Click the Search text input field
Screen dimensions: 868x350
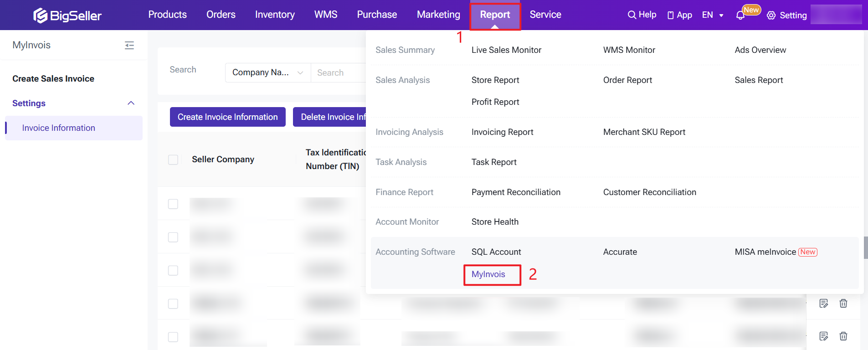pyautogui.click(x=338, y=73)
